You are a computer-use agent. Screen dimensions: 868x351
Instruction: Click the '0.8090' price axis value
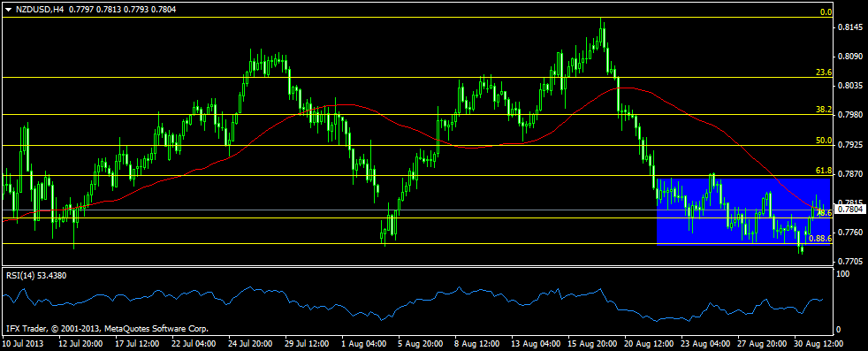tap(851, 57)
